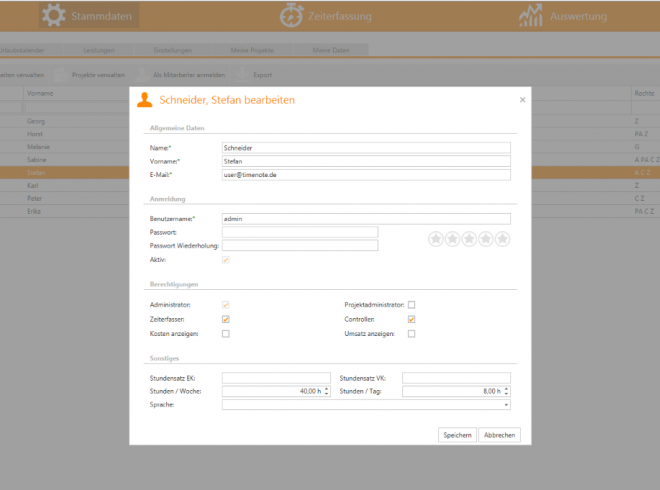
Task: Click the fifth password strength star
Action: click(x=502, y=239)
